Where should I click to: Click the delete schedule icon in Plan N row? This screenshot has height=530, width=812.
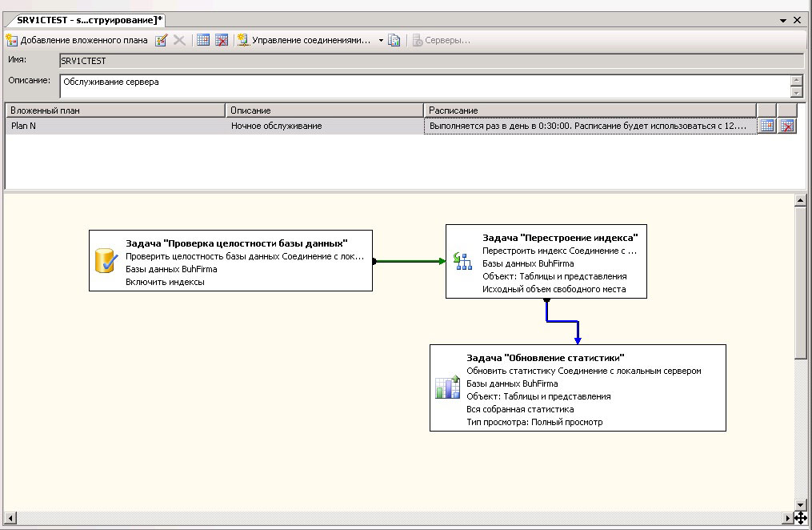pyautogui.click(x=787, y=126)
